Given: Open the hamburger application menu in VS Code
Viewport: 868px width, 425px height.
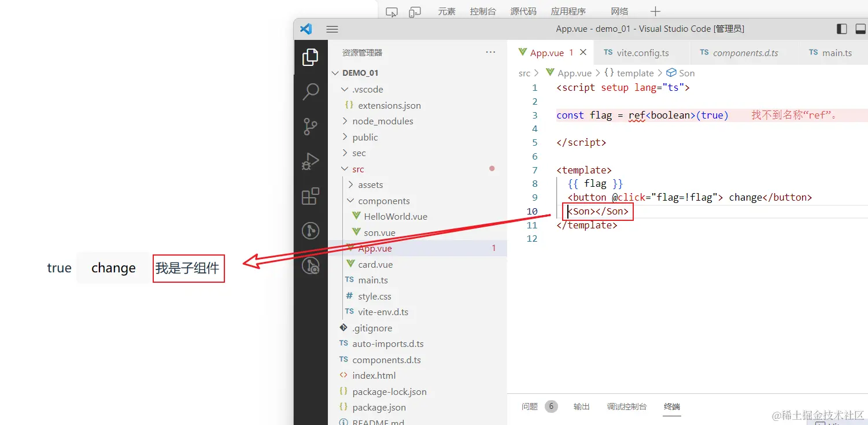Looking at the screenshot, I should point(332,29).
